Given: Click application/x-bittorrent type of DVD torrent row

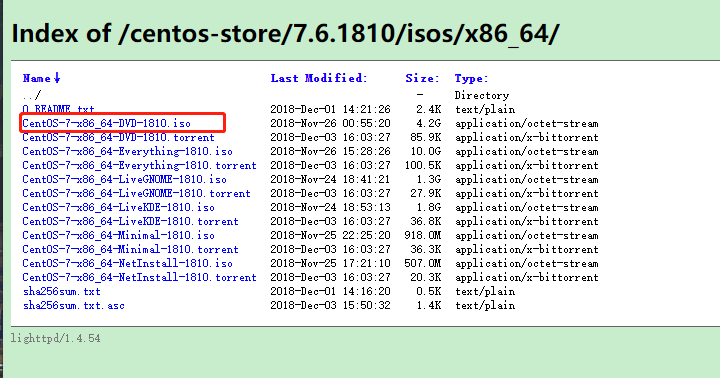Looking at the screenshot, I should [x=527, y=137].
